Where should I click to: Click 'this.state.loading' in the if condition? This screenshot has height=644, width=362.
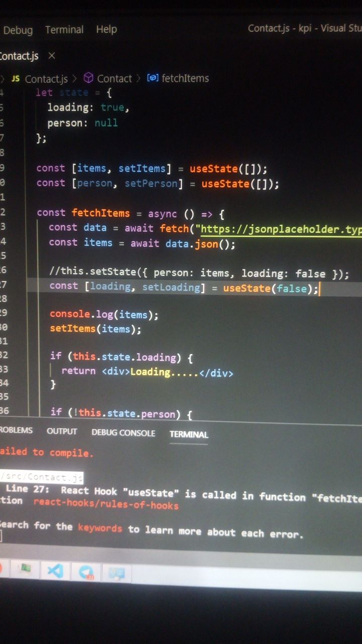(125, 357)
